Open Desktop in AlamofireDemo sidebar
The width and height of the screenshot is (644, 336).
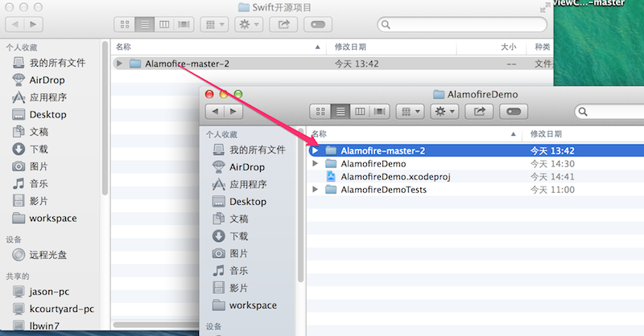(x=239, y=202)
